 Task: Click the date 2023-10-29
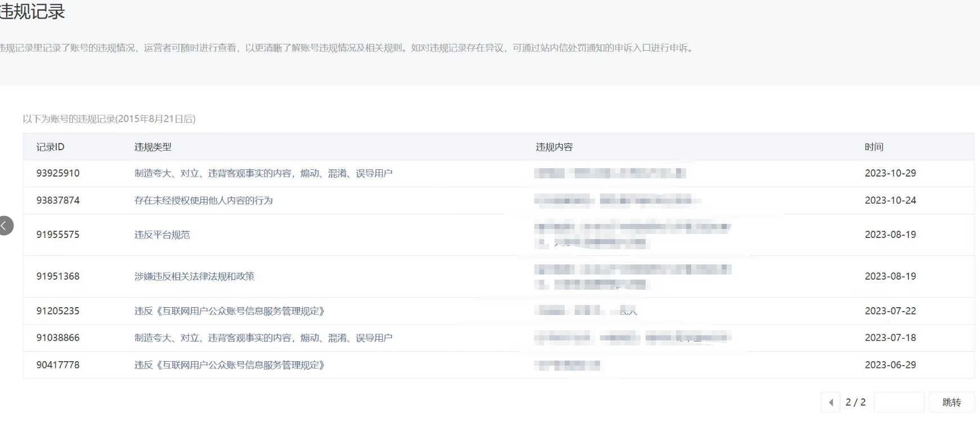(x=890, y=173)
